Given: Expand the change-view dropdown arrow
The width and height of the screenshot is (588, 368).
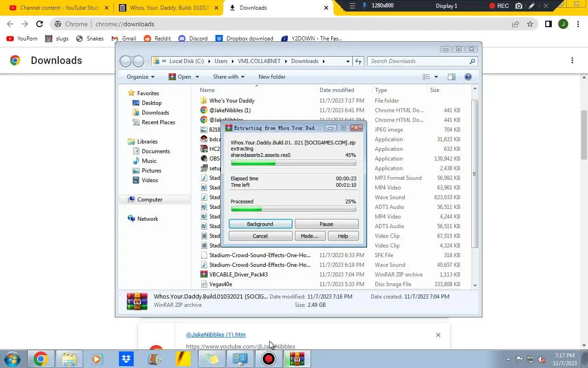Looking at the screenshot, I should coord(436,77).
